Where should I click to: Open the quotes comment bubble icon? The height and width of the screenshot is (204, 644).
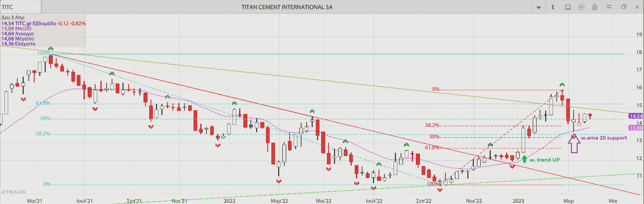(581, 7)
